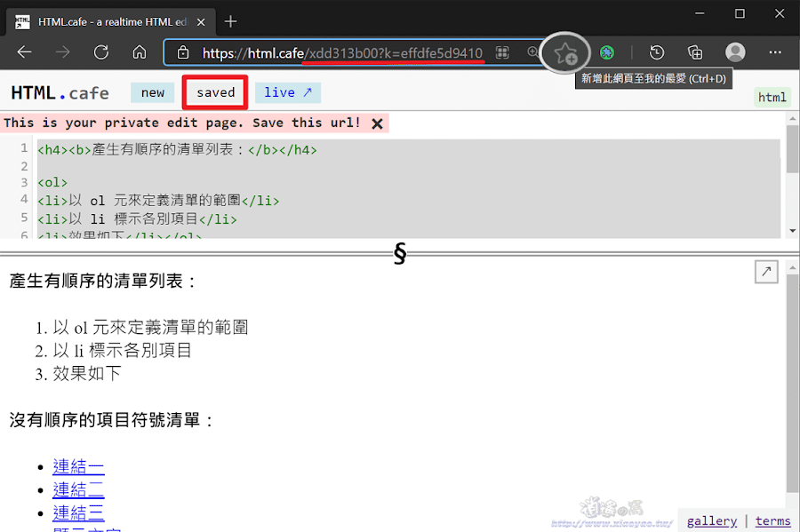800x532 pixels.
Task: Click the zoom magnifier icon in address bar
Action: pyautogui.click(x=532, y=52)
